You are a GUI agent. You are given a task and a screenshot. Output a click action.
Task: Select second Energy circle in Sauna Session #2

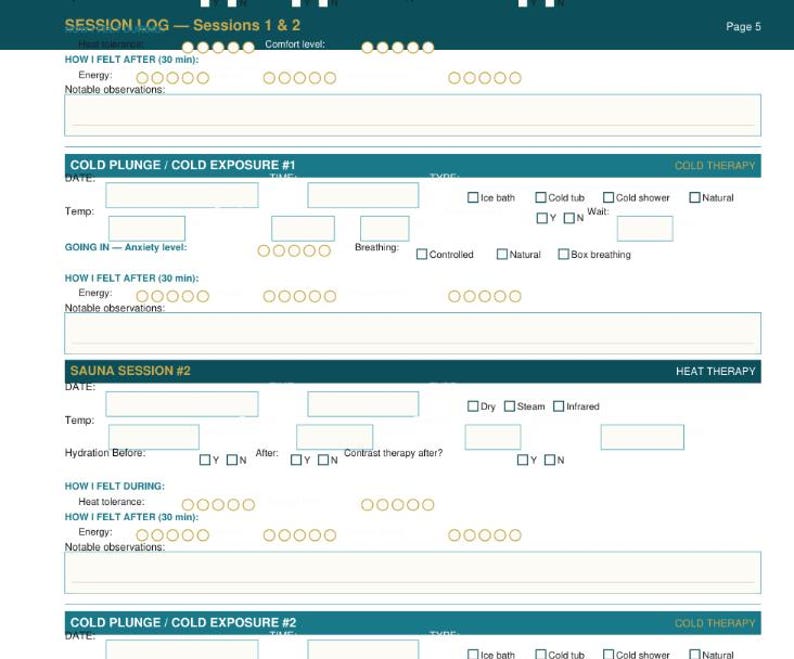157,535
